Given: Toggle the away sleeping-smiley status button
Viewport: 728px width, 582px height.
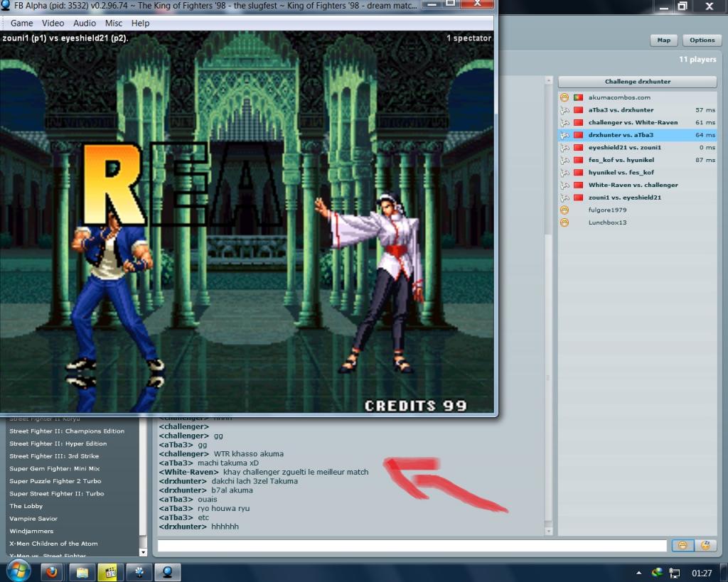Looking at the screenshot, I should pyautogui.click(x=705, y=545).
